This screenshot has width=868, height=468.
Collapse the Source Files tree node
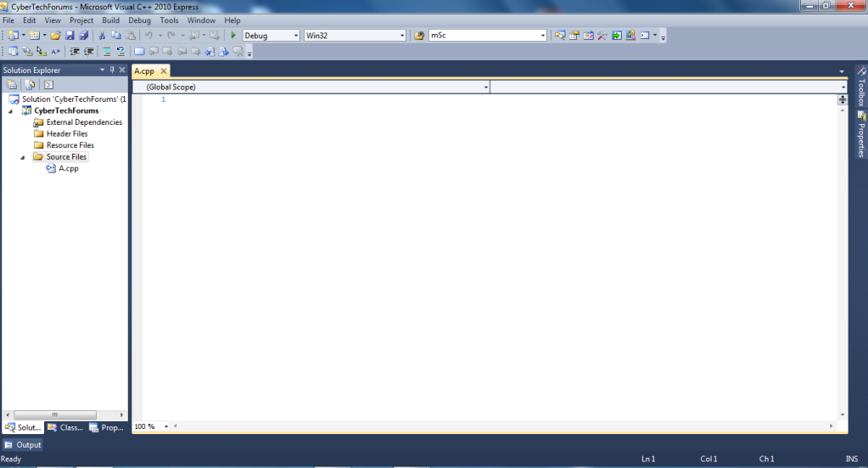point(23,157)
